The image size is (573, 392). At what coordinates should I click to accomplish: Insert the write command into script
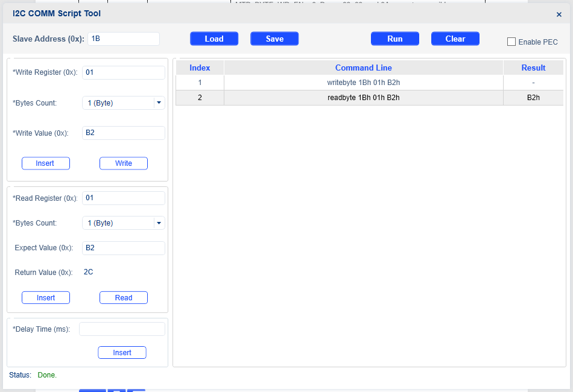point(46,163)
